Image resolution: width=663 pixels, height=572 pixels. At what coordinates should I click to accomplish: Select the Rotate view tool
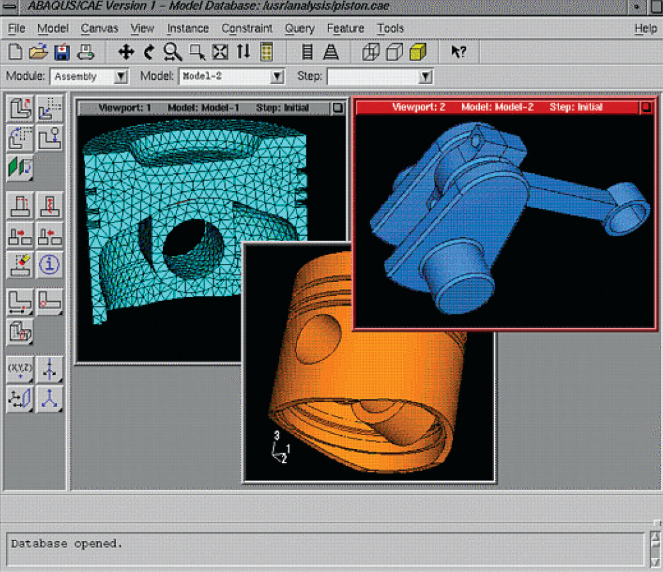(x=149, y=52)
